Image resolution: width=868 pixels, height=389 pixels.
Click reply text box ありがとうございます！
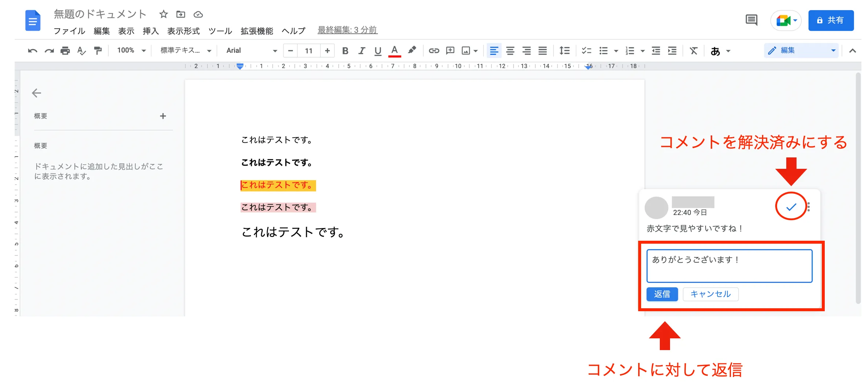(x=729, y=266)
